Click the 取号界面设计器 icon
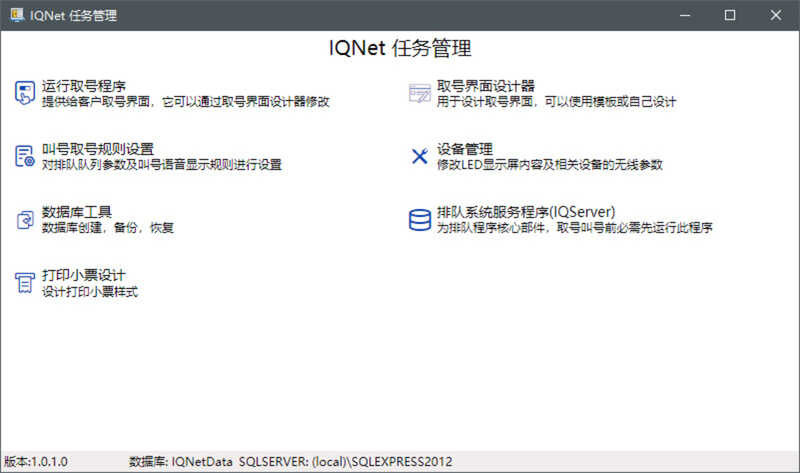Image resolution: width=800 pixels, height=473 pixels. [x=419, y=93]
